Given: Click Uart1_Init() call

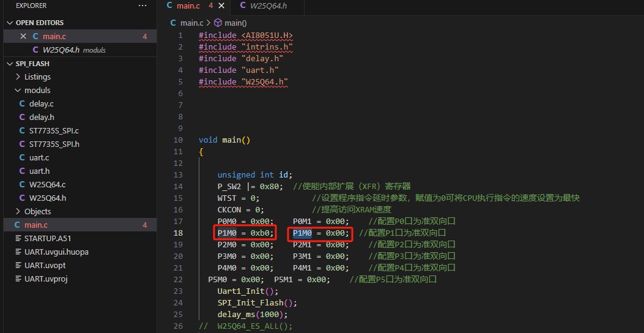Looking at the screenshot, I should point(248,291).
